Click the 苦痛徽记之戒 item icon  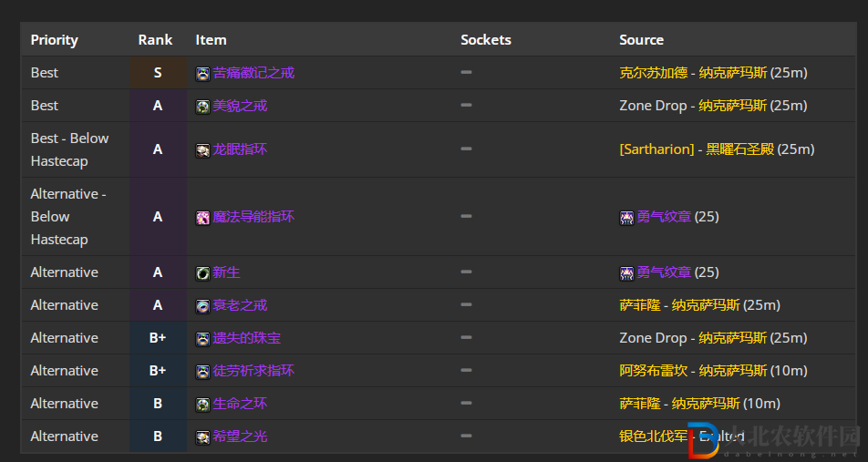tap(202, 74)
